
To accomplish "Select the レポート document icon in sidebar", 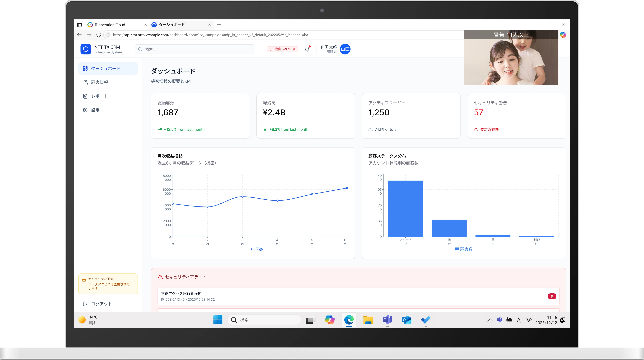I will coord(85,96).
